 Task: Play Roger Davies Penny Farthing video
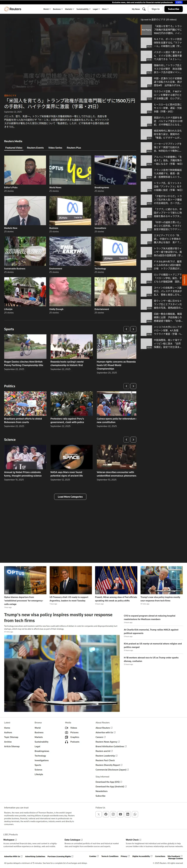click(25, 346)
